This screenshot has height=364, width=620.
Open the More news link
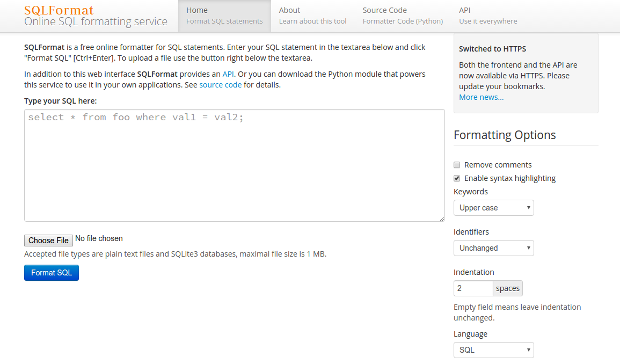pos(481,97)
